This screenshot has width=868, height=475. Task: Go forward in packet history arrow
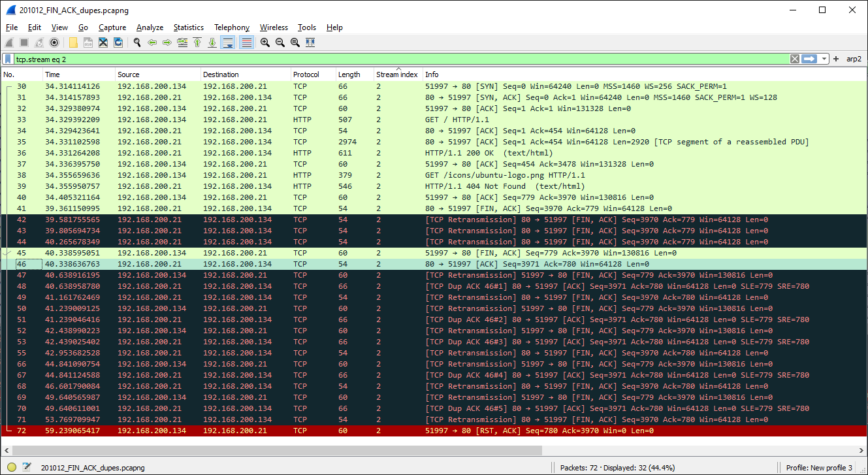[167, 42]
